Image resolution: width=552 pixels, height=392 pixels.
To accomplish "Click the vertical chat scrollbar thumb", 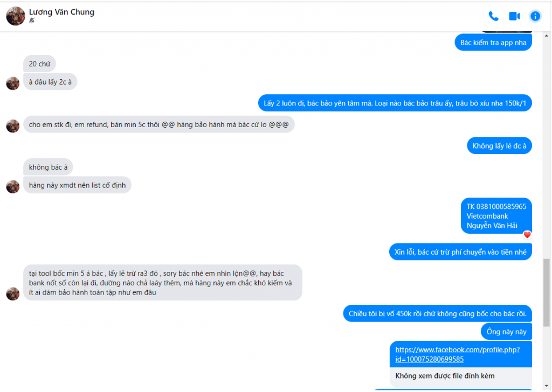I will coord(547,292).
